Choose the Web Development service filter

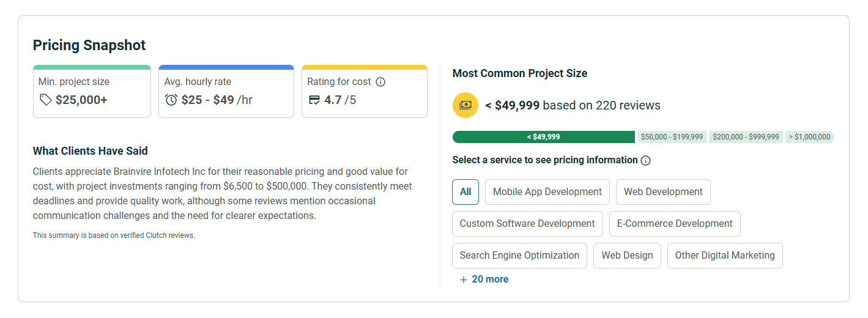pos(663,192)
